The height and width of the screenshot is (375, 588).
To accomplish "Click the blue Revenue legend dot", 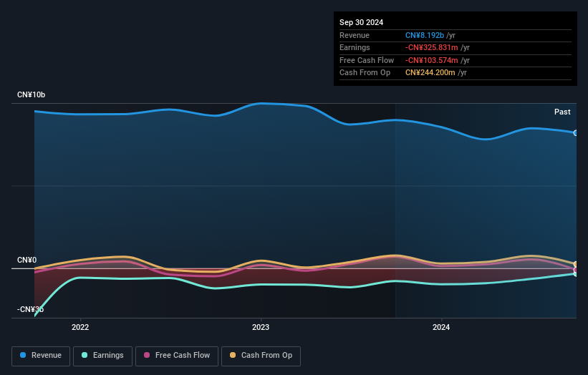I will [x=23, y=355].
